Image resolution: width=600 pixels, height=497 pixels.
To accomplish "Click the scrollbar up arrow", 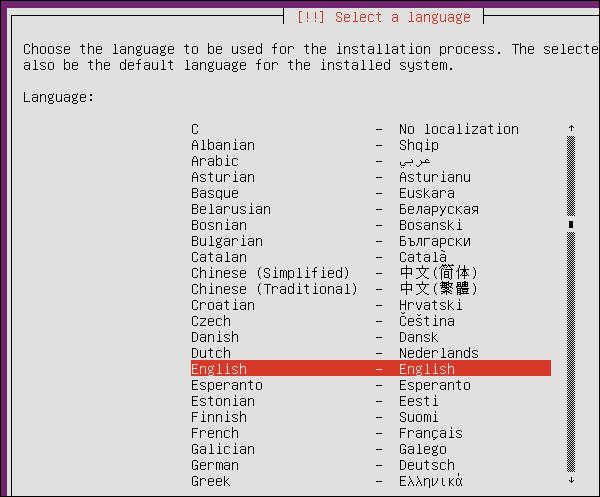I will (571, 129).
